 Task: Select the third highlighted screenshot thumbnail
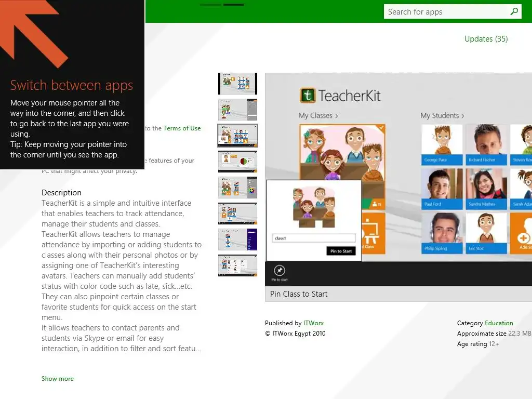237,136
